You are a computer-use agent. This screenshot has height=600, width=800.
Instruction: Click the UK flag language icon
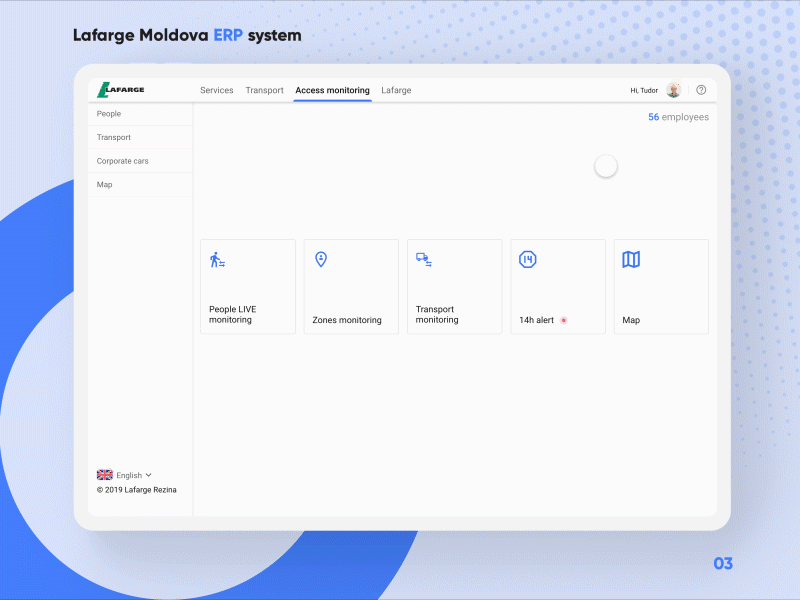point(105,474)
